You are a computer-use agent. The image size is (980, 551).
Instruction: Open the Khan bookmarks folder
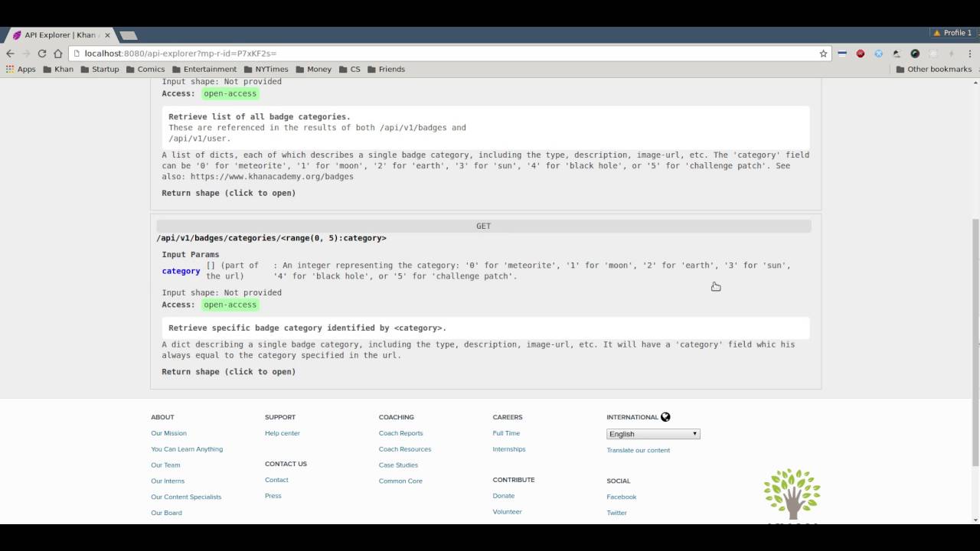click(x=58, y=69)
